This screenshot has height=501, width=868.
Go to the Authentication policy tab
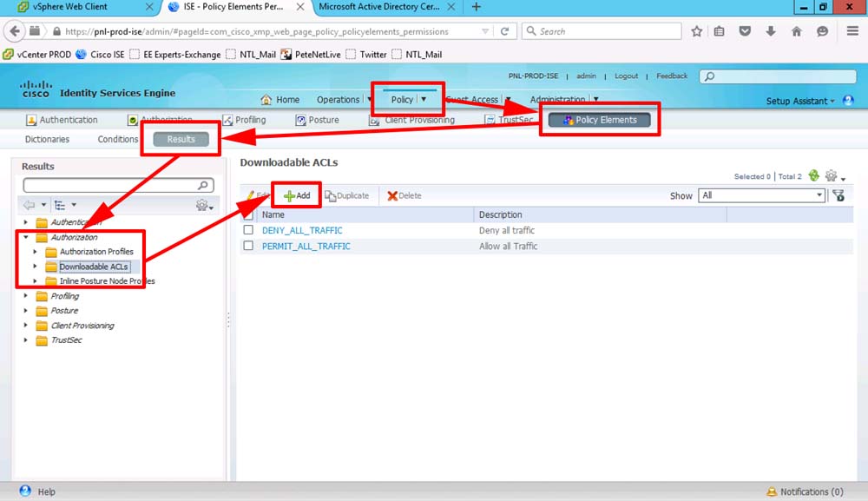[x=62, y=120]
